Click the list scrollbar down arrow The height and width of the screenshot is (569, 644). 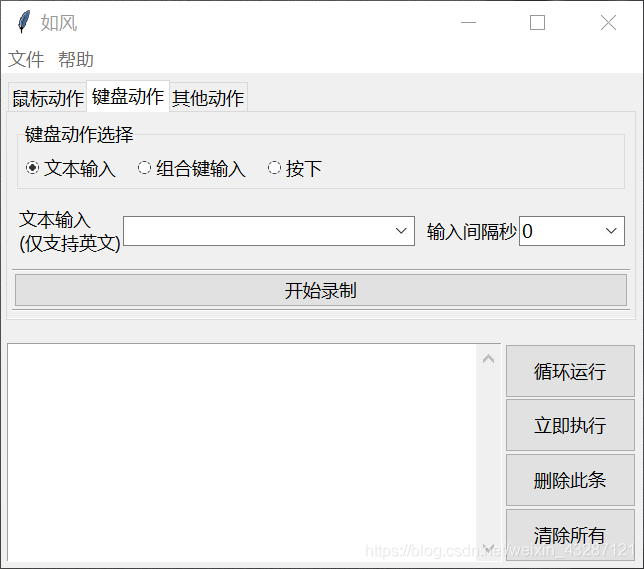488,548
